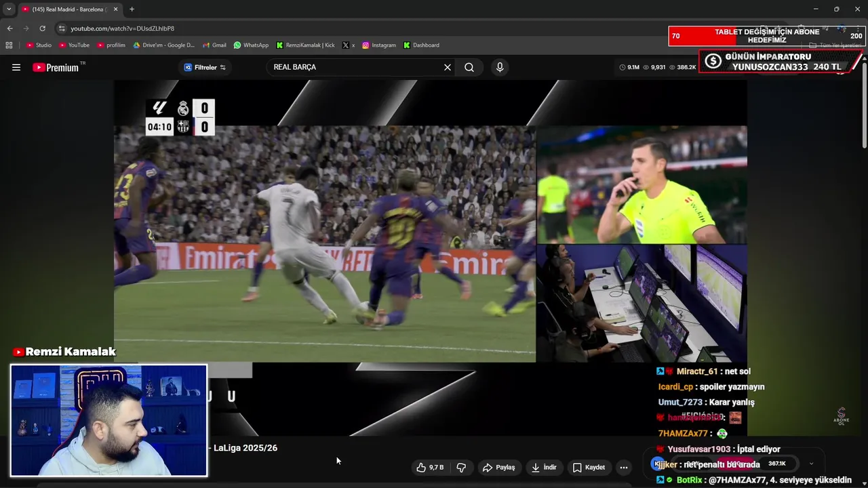Screen dimensions: 868x488
Task: Open a new browser tab
Action: point(132,9)
